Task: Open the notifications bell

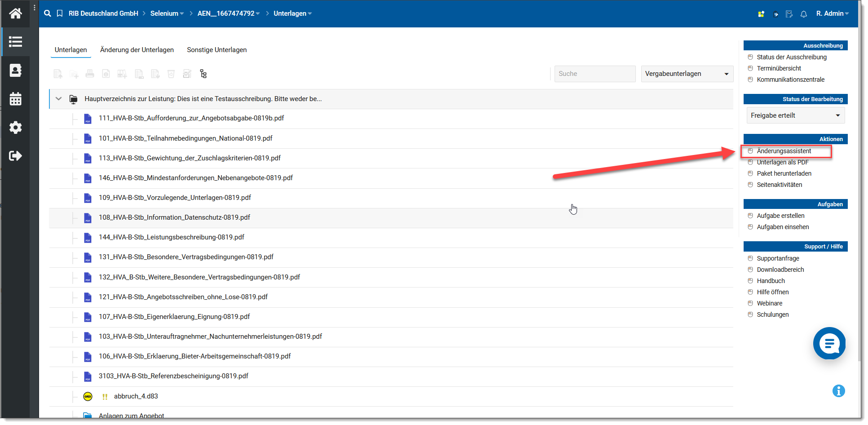Action: [x=804, y=14]
